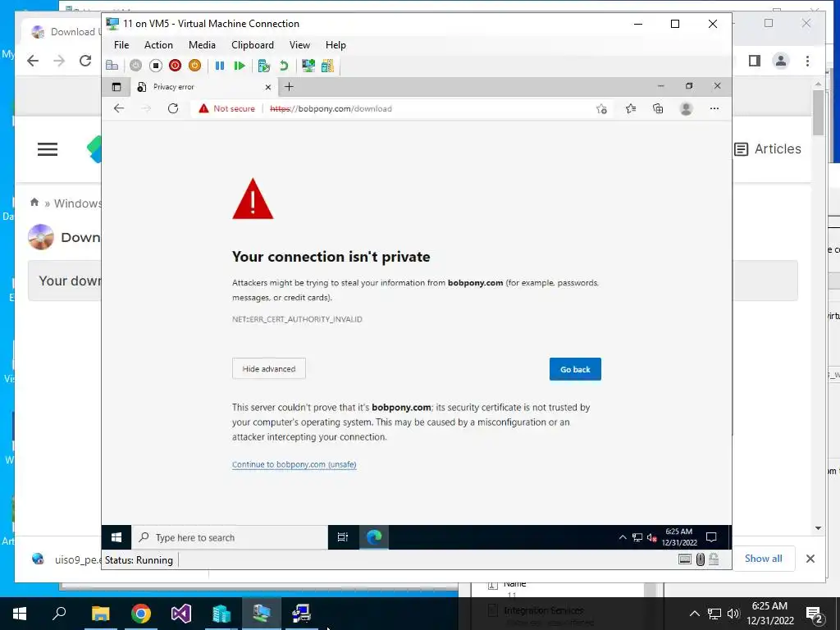The width and height of the screenshot is (840, 630).
Task: Open Edge profile avatar
Action: (x=686, y=109)
